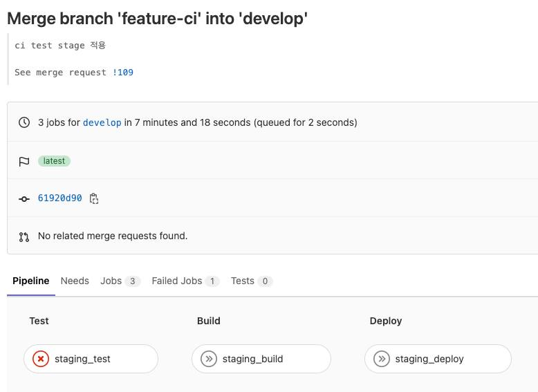Image resolution: width=538 pixels, height=392 pixels.
Task: Click the green latest badge
Action: click(54, 161)
